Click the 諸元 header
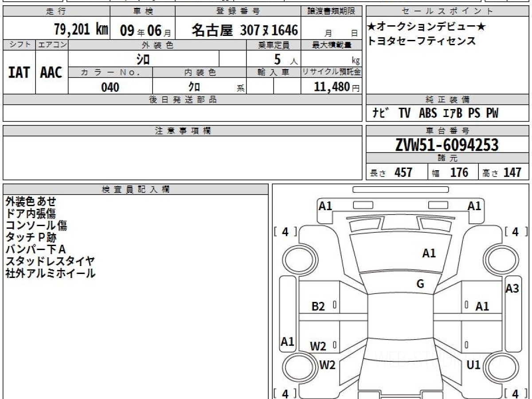Screen dimensions: 532x399 [447, 158]
